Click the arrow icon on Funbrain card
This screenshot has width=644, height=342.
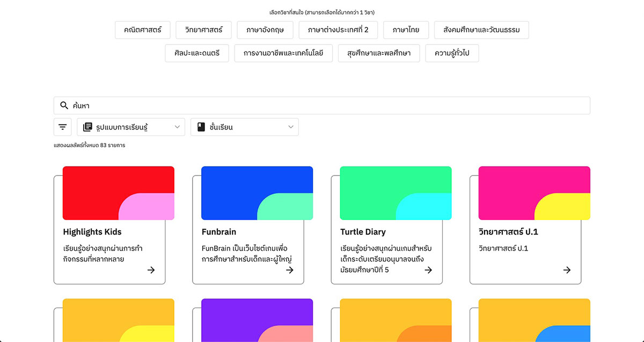click(290, 270)
